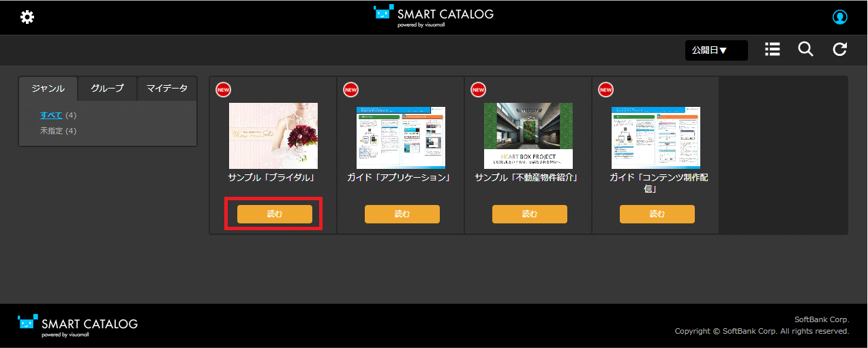Click the Smart Catalog footer logo

[x=78, y=325]
